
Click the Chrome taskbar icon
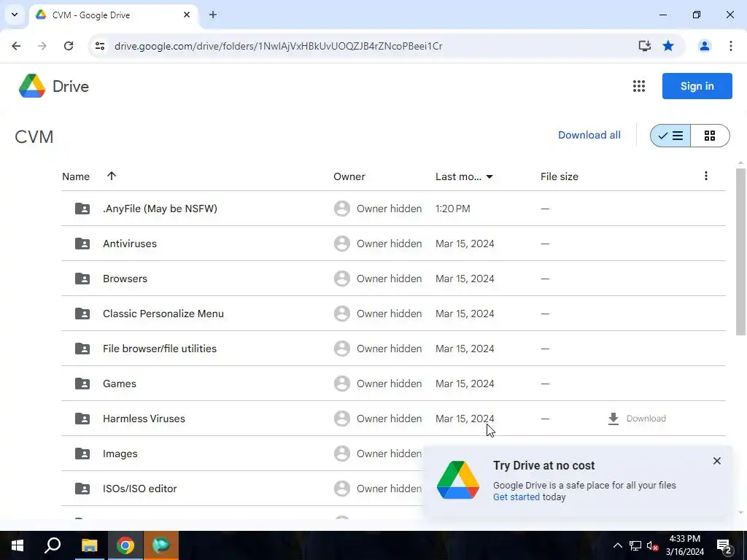click(x=125, y=545)
